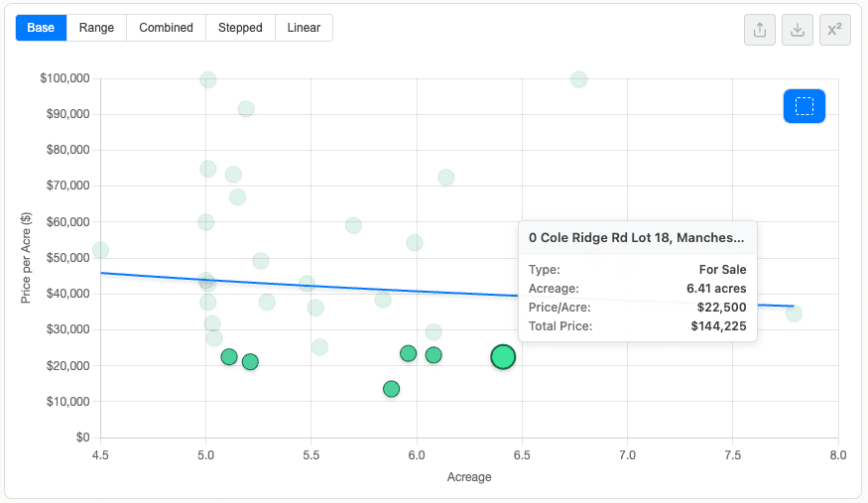This screenshot has width=868, height=503.
Task: Select the Base view tab
Action: [41, 28]
